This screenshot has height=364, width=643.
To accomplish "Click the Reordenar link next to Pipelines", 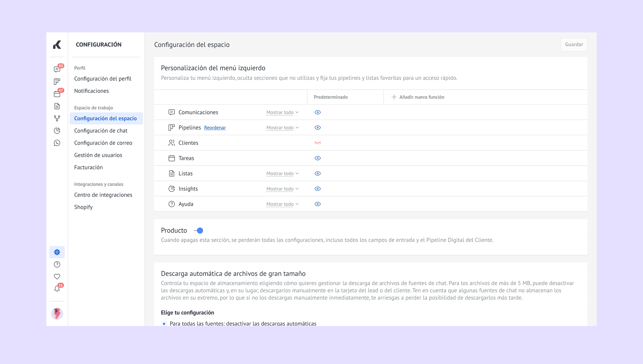I will tap(215, 128).
